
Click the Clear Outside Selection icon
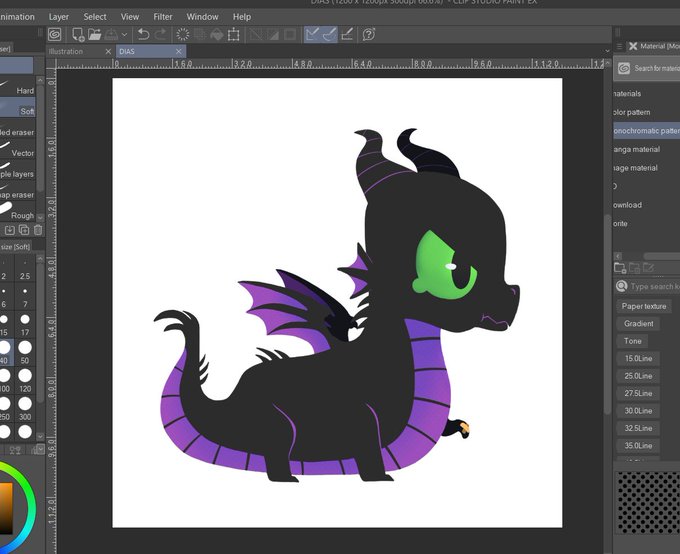pos(200,34)
